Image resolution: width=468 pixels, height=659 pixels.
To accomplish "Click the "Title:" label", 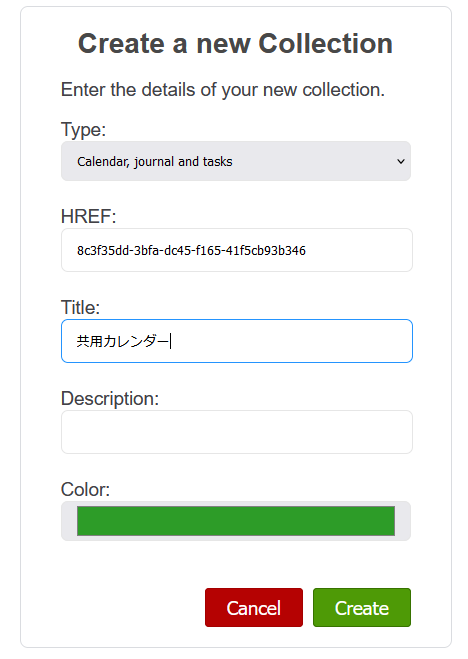I will (x=80, y=307).
